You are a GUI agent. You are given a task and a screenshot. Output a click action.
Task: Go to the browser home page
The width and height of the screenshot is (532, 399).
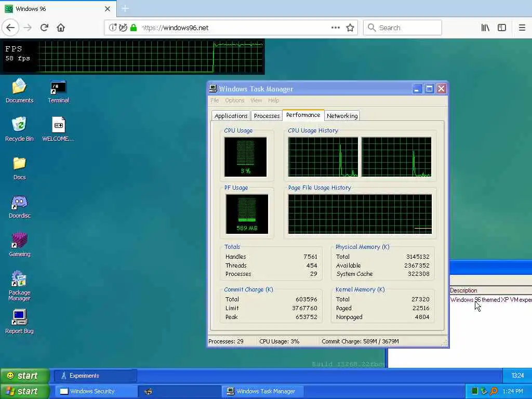coord(61,28)
